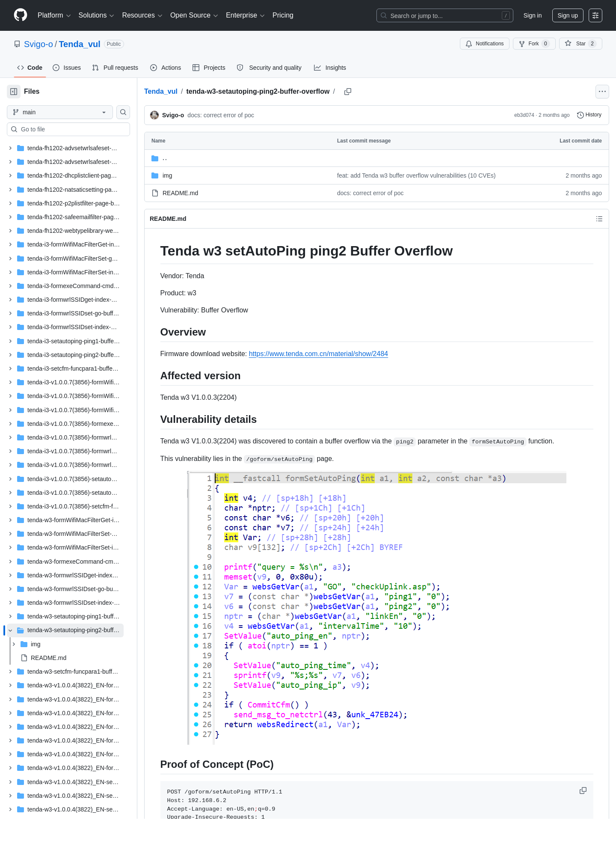Image resolution: width=616 pixels, height=856 pixels.
Task: Expand tenda-i3-formexeCommand folder in tree
Action: coord(10,286)
